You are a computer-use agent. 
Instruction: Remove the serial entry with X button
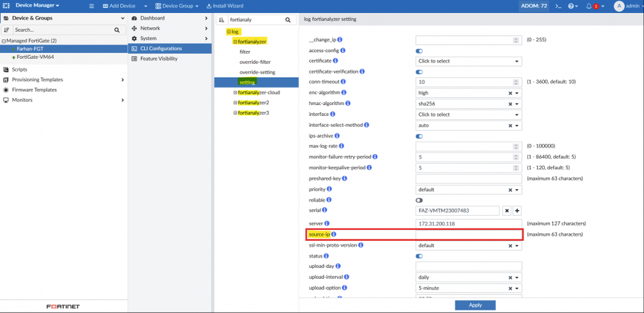[x=507, y=211]
